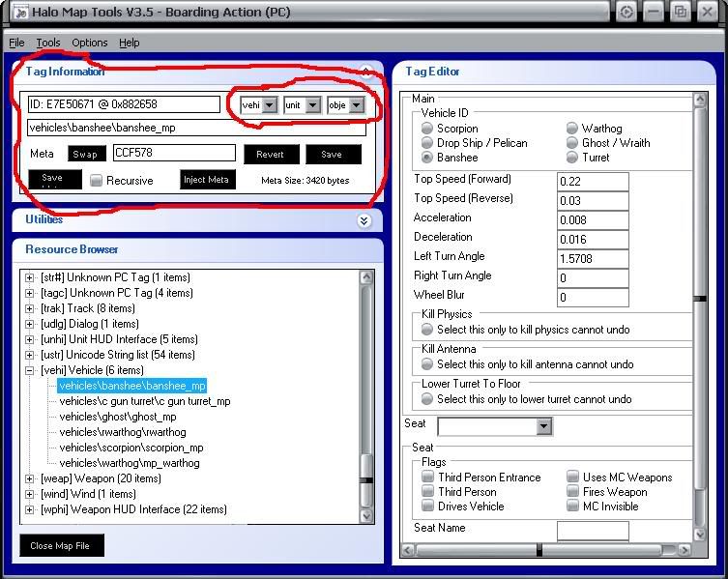Select the Drop Ship / Pelican radio
Screen dimensions: 728x579
[x=426, y=142]
